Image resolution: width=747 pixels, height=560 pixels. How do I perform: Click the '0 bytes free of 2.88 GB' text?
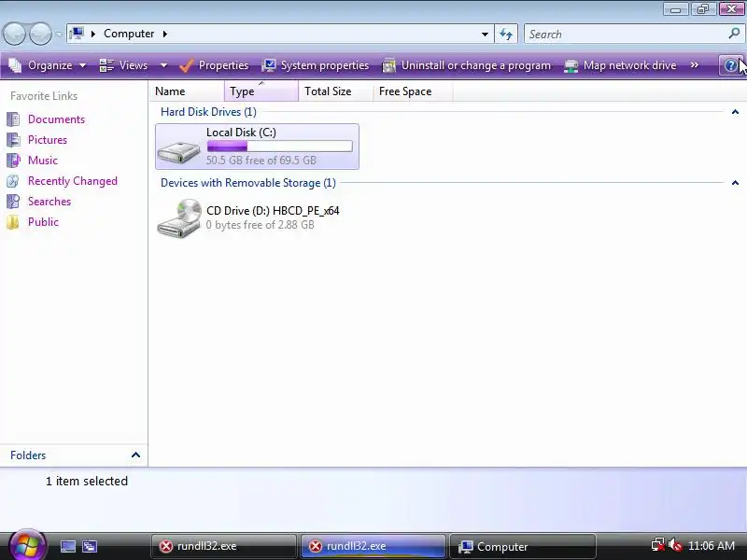pos(261,225)
